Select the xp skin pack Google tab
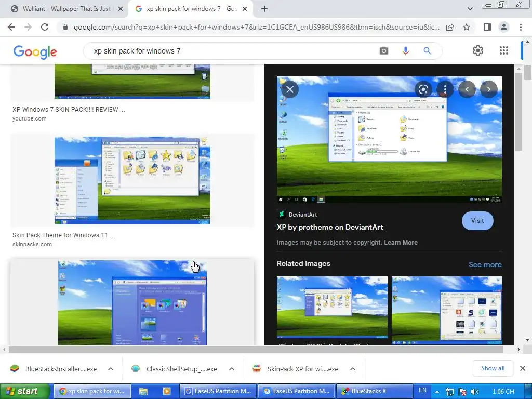 pos(192,9)
